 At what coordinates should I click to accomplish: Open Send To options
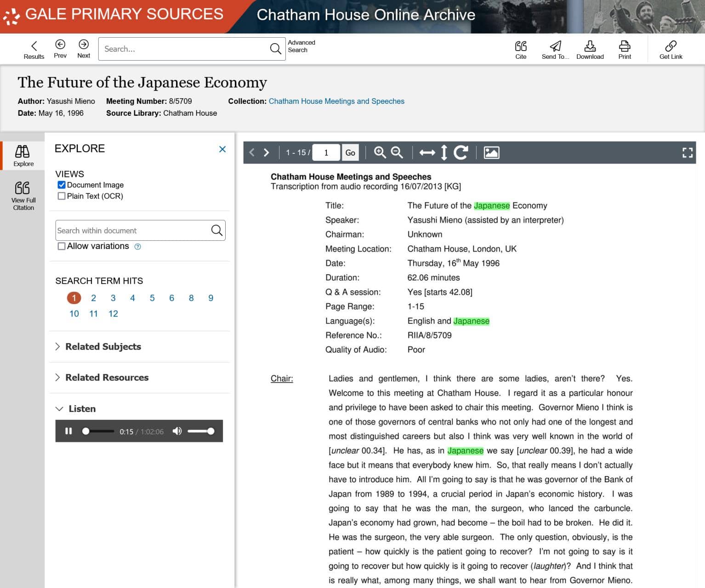(x=555, y=50)
